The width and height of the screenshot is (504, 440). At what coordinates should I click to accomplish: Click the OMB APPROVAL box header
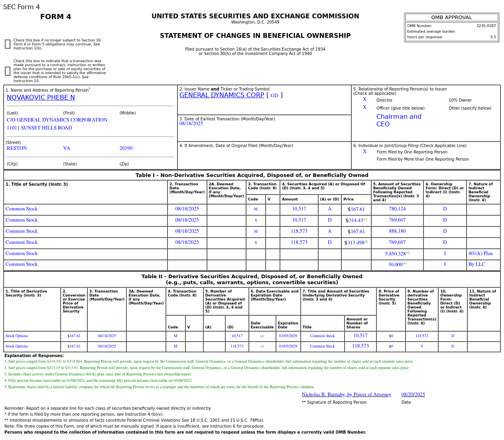pyautogui.click(x=451, y=18)
